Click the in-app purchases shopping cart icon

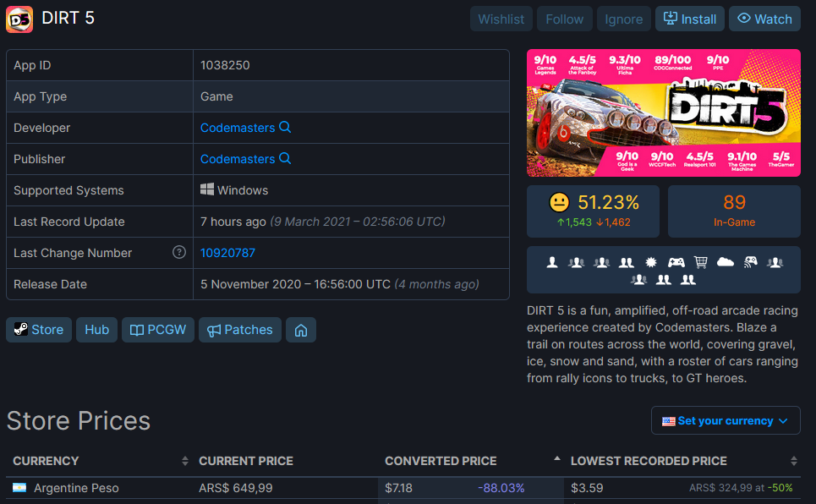[x=701, y=262]
